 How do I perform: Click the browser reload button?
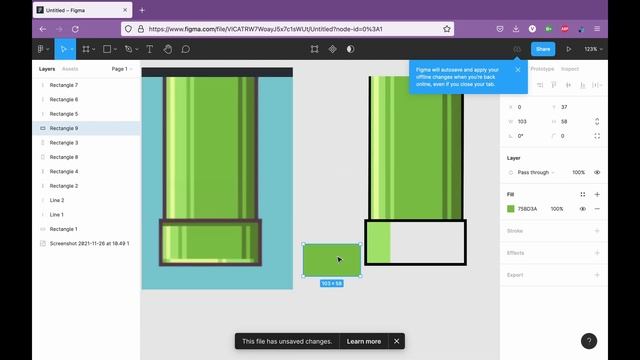[x=76, y=29]
